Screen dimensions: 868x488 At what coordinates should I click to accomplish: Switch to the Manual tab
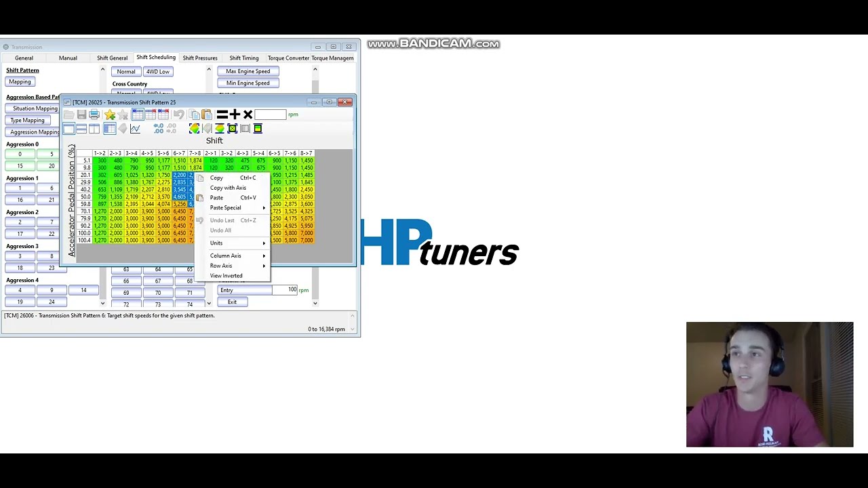point(68,58)
